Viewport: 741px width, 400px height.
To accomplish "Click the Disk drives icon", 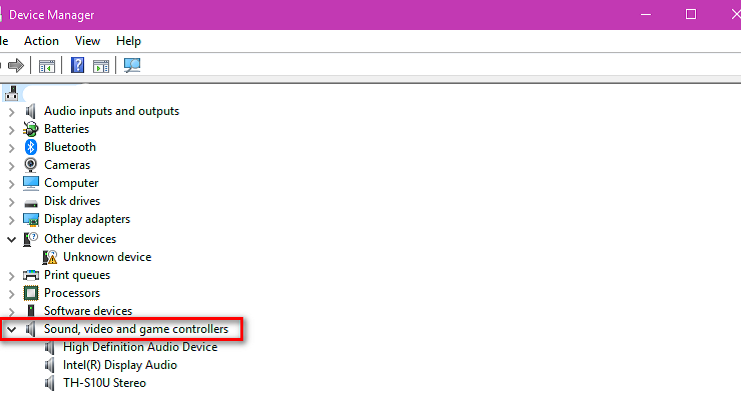I will [31, 203].
